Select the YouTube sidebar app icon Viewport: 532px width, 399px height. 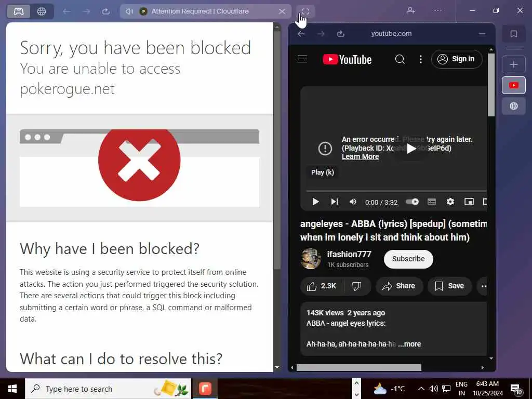point(514,85)
